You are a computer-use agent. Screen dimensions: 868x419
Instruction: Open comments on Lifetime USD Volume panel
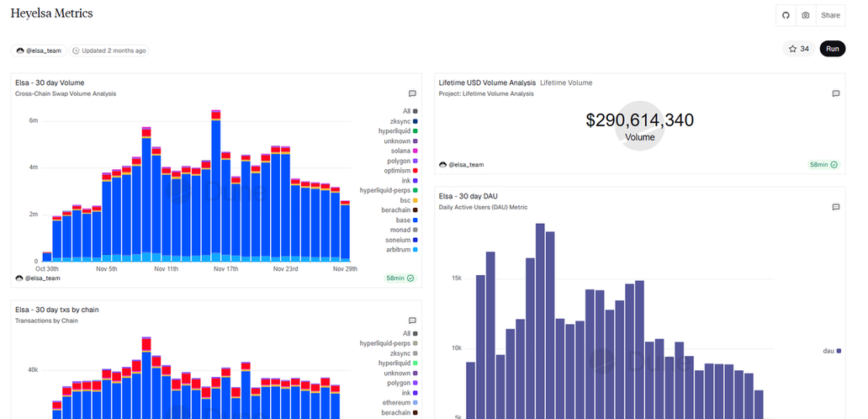click(x=835, y=93)
